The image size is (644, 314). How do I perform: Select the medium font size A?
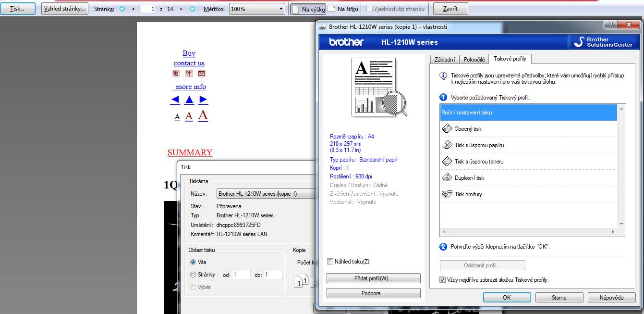[x=189, y=116]
